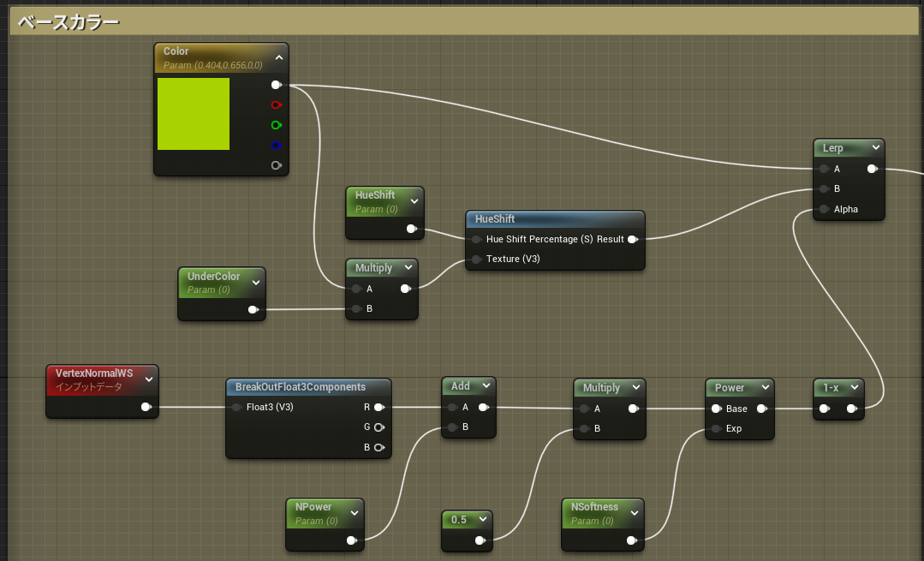Select the Power node title
The height and width of the screenshot is (561, 924).
tap(730, 388)
